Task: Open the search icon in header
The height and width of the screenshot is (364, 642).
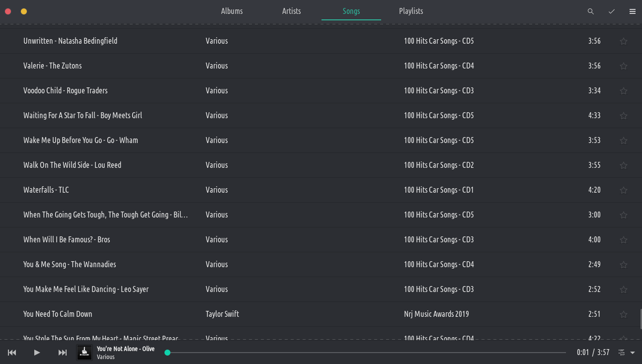Action: (590, 11)
